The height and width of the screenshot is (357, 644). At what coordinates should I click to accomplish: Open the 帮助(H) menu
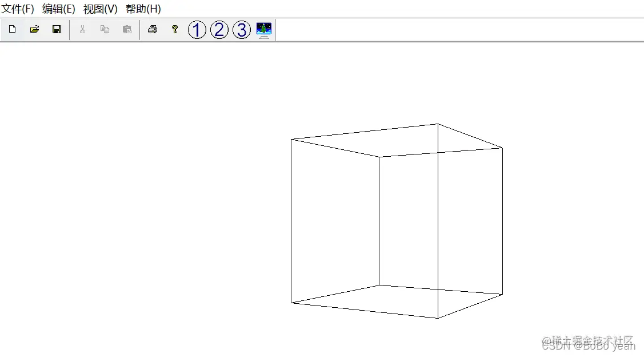click(x=143, y=9)
